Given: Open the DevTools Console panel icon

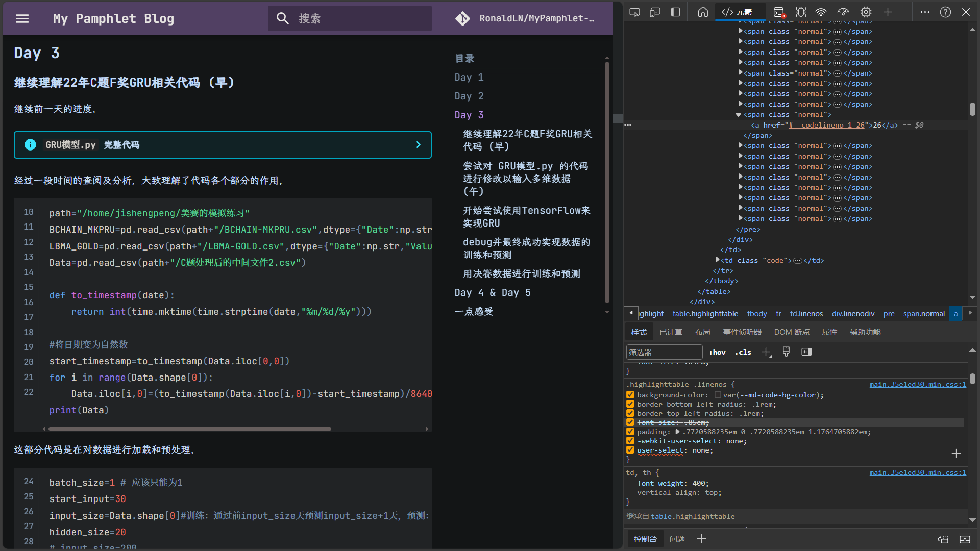Looking at the screenshot, I should click(779, 12).
